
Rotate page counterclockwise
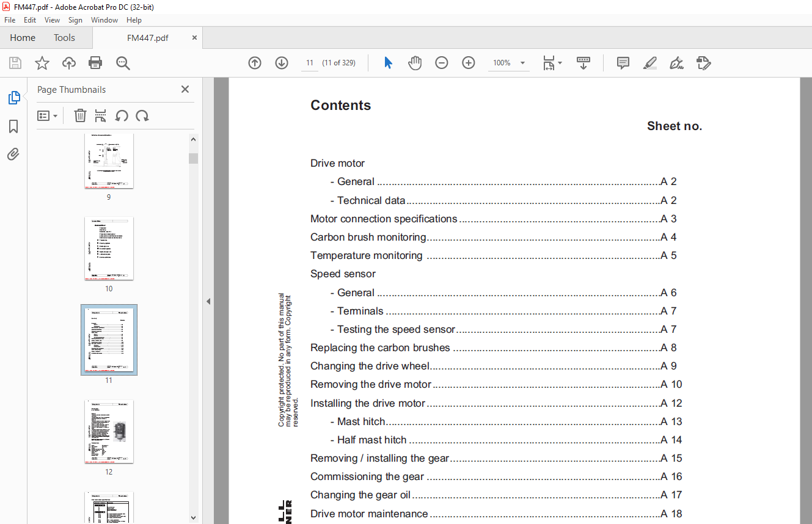[122, 115]
